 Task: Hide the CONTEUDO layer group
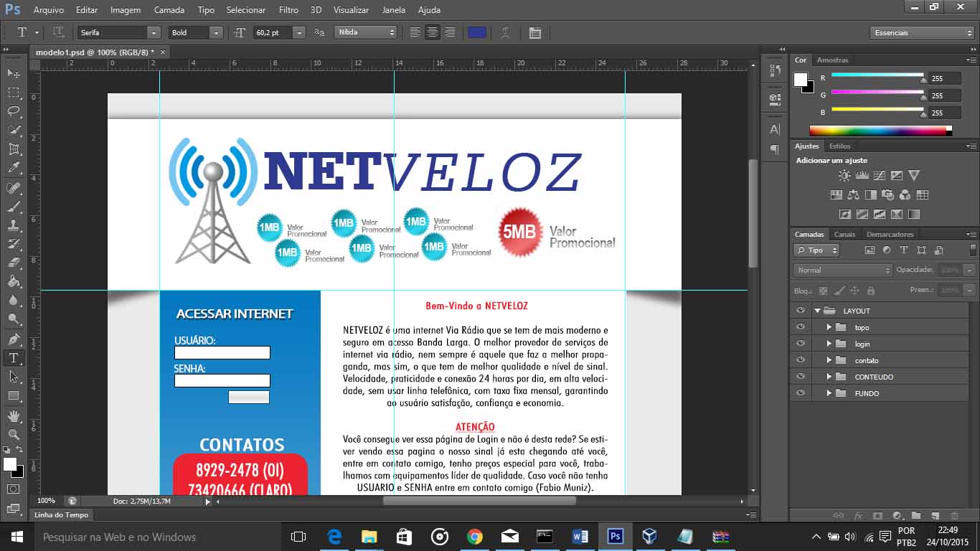pos(801,377)
